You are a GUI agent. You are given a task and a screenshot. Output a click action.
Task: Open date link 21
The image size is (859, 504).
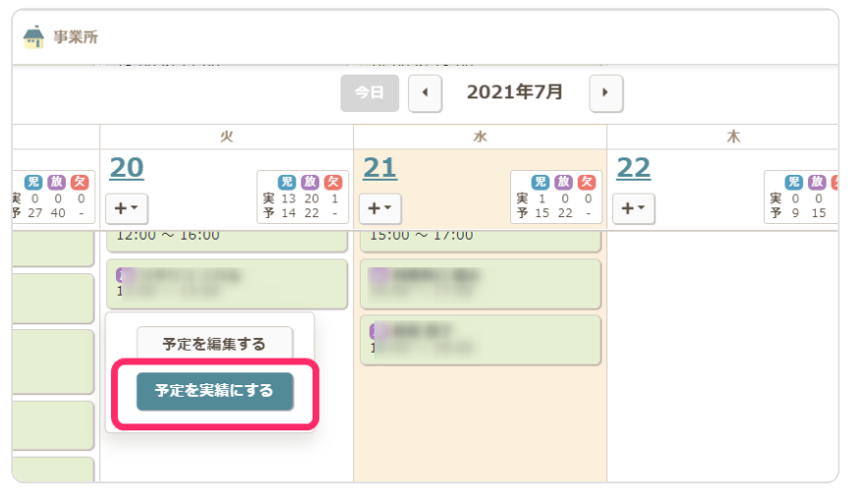click(379, 168)
